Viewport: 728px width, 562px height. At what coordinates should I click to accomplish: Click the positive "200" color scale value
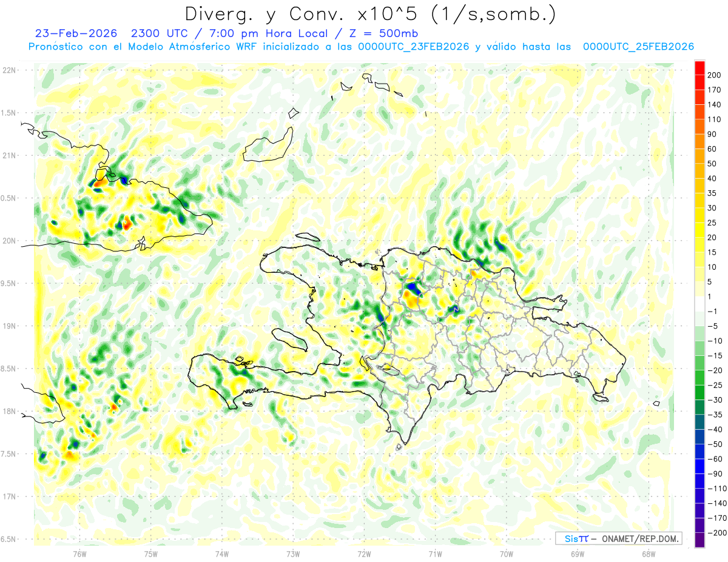pyautogui.click(x=714, y=75)
